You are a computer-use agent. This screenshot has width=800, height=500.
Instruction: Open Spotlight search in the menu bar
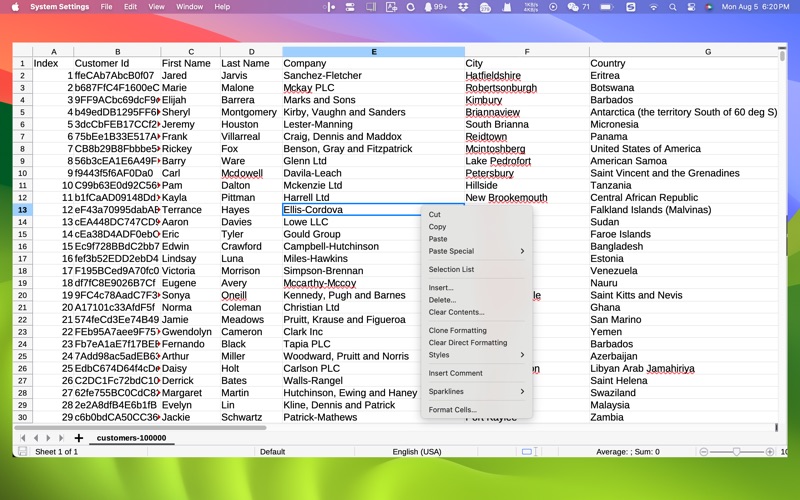pyautogui.click(x=673, y=7)
